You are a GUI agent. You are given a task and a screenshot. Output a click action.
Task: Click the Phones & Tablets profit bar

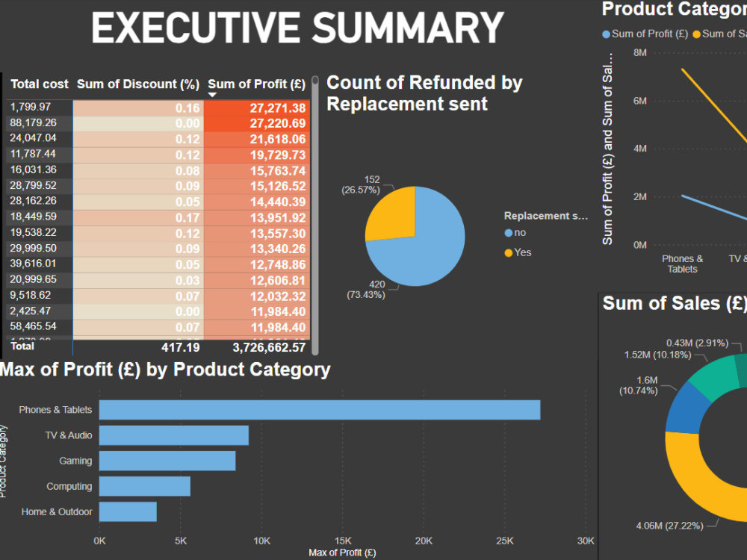tap(314, 409)
